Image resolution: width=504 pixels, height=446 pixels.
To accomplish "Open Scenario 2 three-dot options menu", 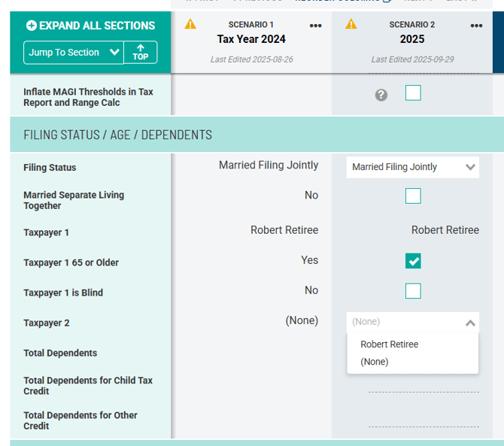I will pos(476,26).
